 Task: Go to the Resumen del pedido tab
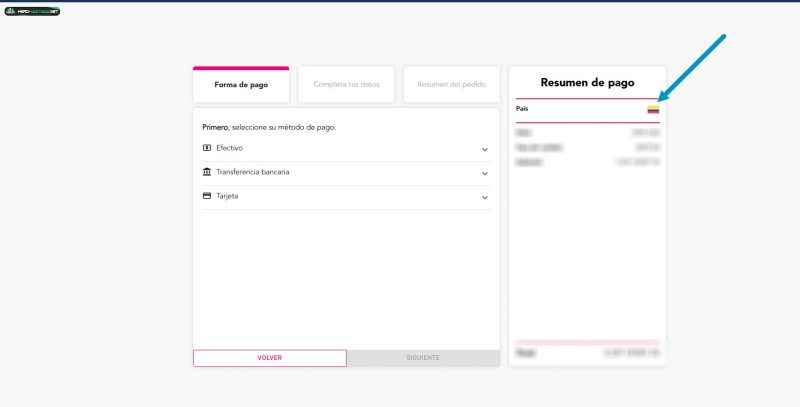click(x=451, y=85)
